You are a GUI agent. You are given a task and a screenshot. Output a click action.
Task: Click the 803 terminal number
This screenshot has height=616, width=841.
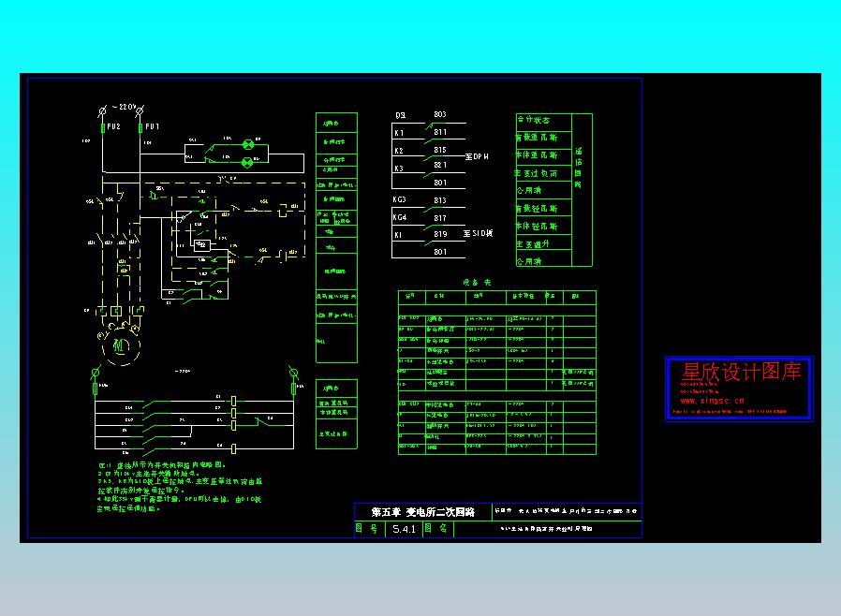[440, 114]
